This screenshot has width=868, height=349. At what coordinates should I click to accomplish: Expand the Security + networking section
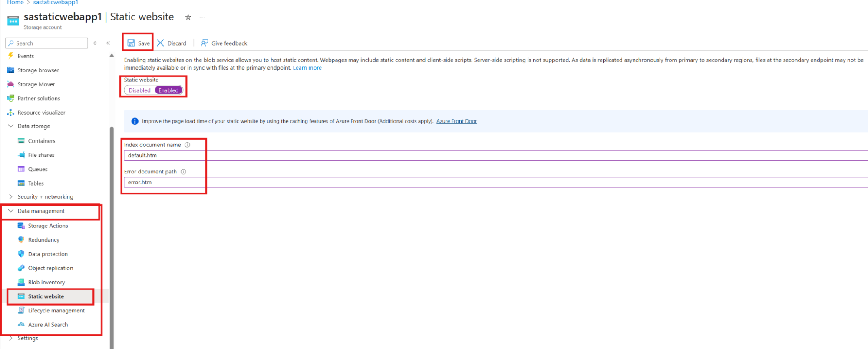pos(11,197)
